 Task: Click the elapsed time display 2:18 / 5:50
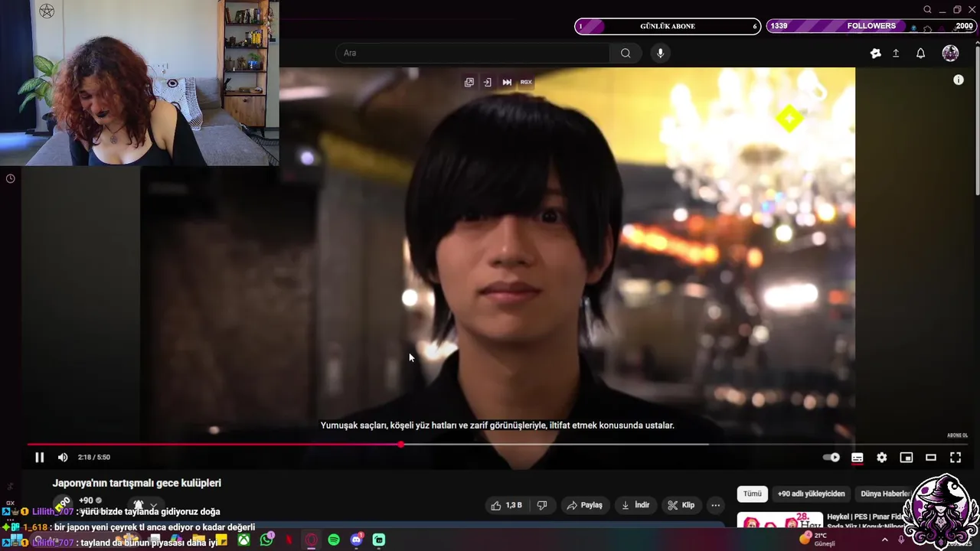click(x=93, y=458)
